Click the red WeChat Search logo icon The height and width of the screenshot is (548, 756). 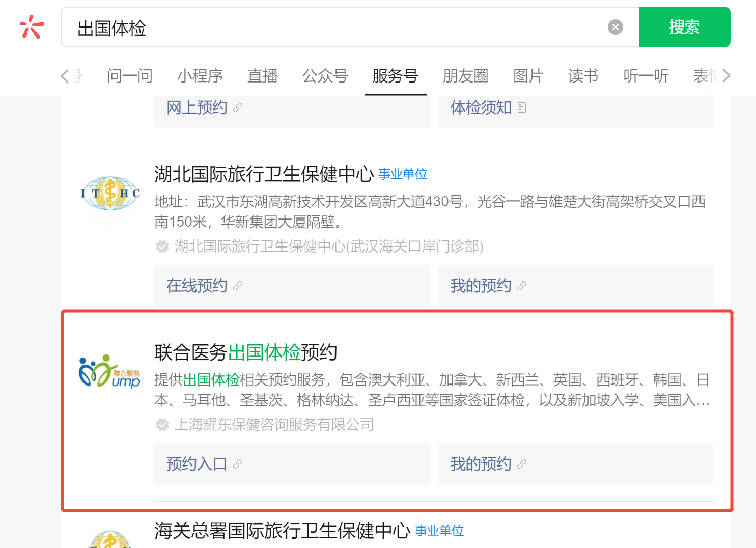pos(32,27)
